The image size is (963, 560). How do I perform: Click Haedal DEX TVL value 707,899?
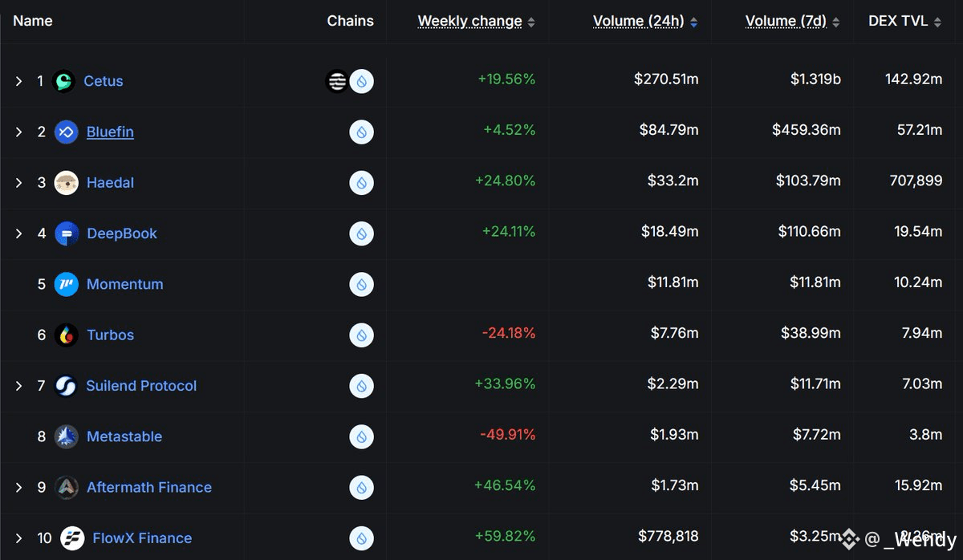pos(916,181)
